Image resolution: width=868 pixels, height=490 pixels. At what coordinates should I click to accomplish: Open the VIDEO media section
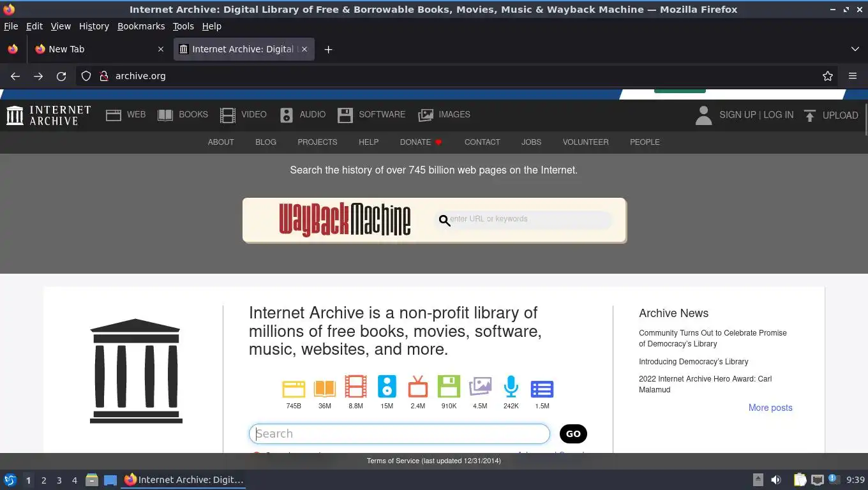(x=243, y=115)
